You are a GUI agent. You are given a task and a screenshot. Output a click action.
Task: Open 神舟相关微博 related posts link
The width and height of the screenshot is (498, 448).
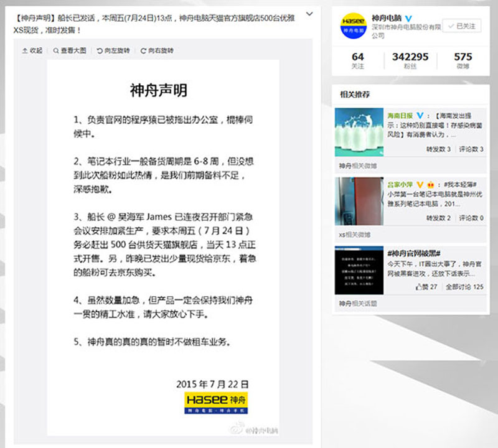click(x=357, y=166)
